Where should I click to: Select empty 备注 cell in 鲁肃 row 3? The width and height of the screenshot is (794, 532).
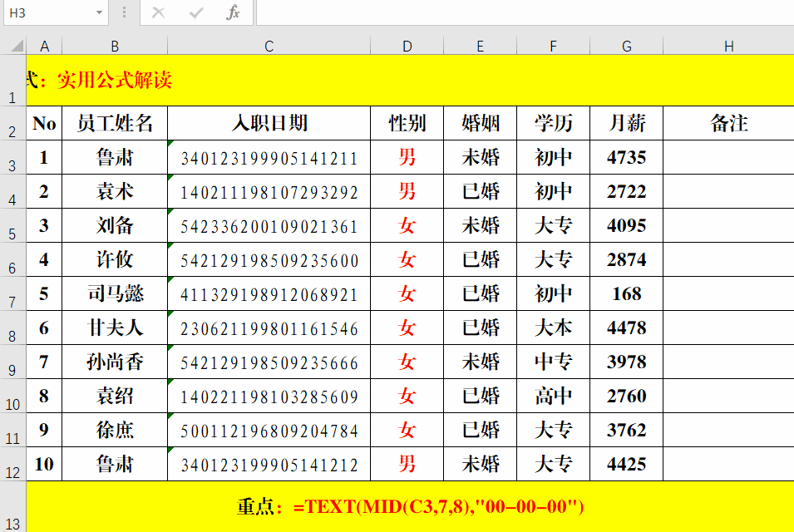coord(728,157)
